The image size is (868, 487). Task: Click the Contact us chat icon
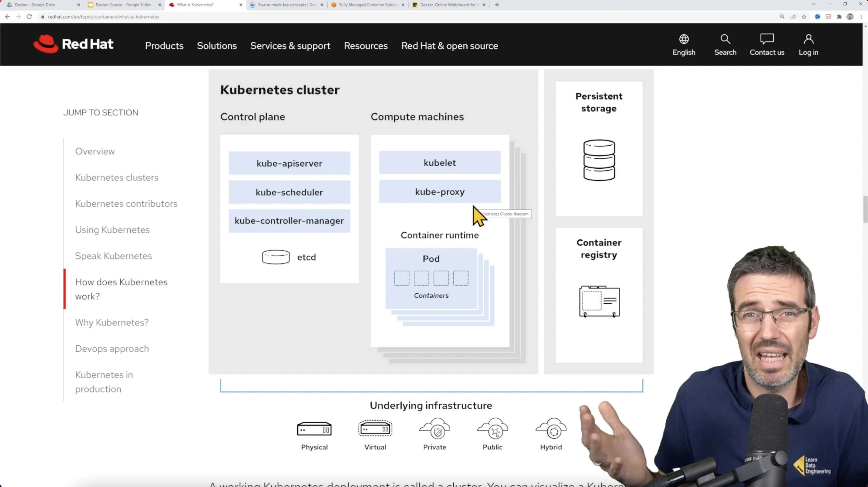pos(766,39)
